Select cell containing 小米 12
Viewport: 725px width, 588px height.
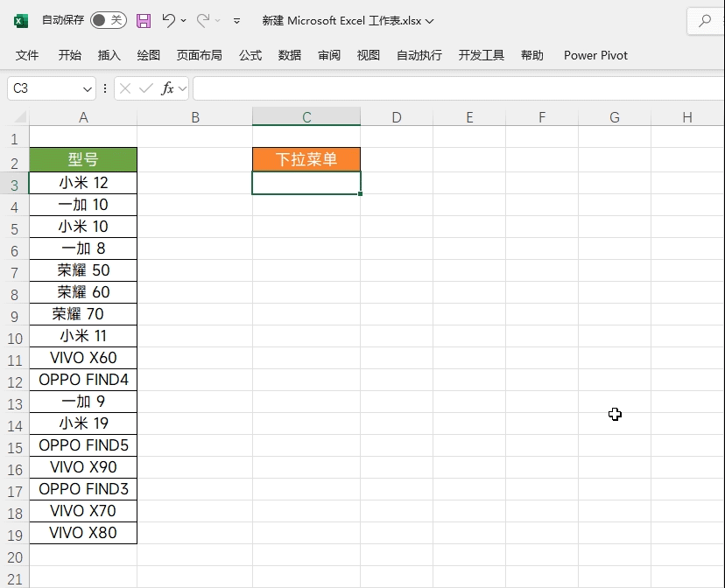tap(83, 183)
